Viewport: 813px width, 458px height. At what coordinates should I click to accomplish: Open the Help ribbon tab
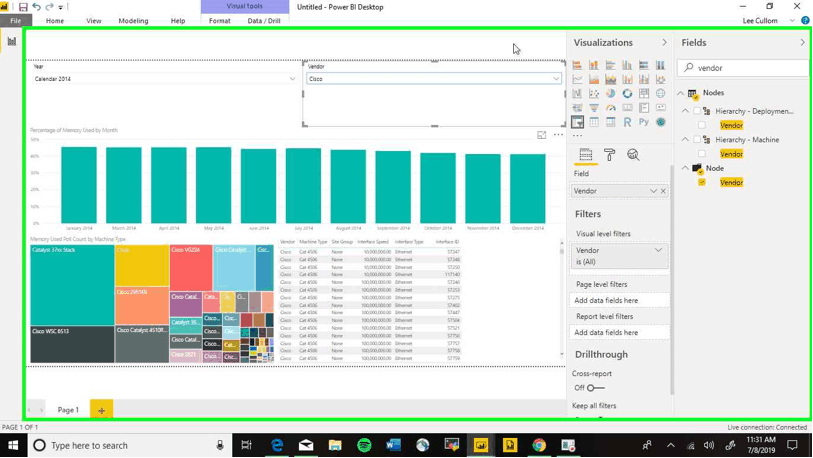click(x=178, y=21)
